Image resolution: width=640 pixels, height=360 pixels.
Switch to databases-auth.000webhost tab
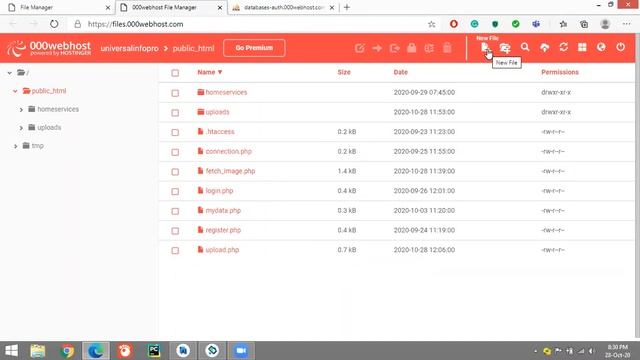[283, 7]
